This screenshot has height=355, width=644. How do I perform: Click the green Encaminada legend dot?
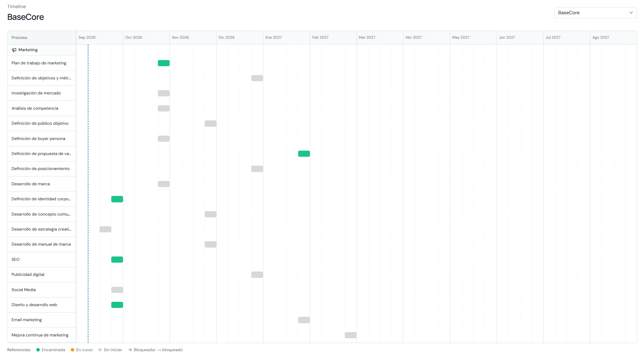pos(38,350)
